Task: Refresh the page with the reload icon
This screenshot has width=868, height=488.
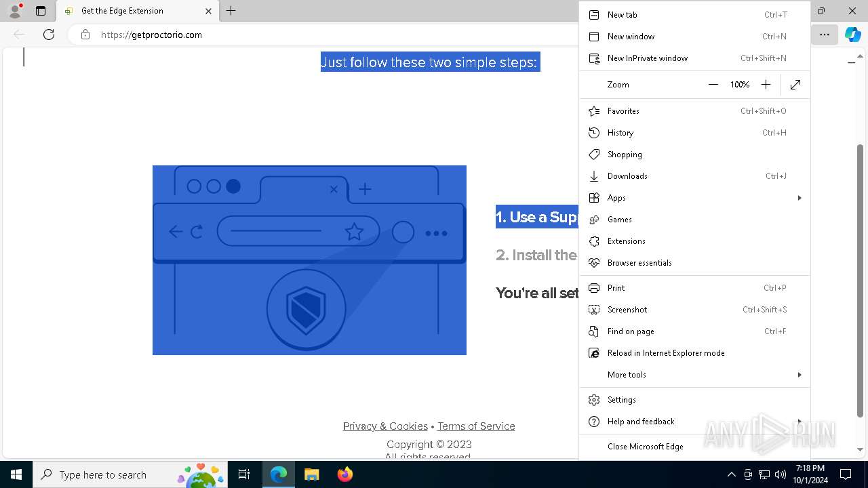Action: [49, 35]
